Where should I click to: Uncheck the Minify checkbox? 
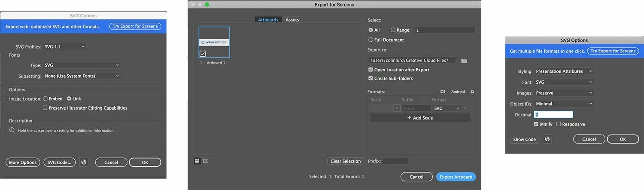click(536, 124)
